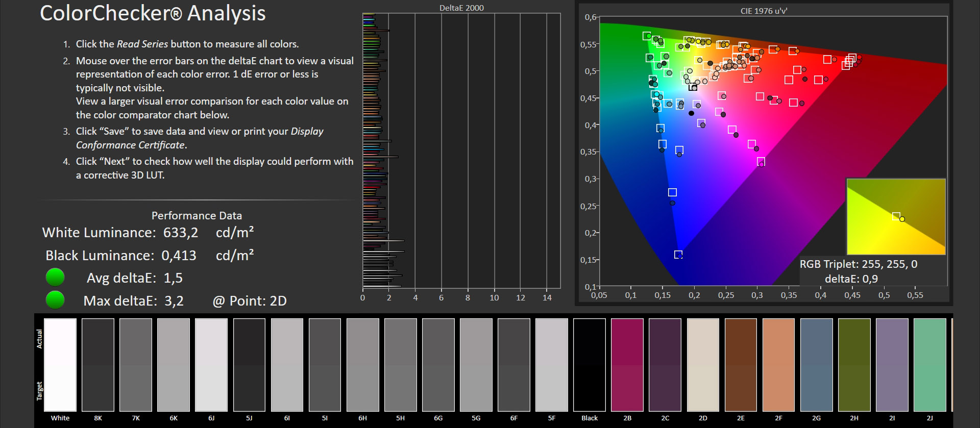Click the ColorChecker Analysis heading
The image size is (980, 428).
coord(153,13)
